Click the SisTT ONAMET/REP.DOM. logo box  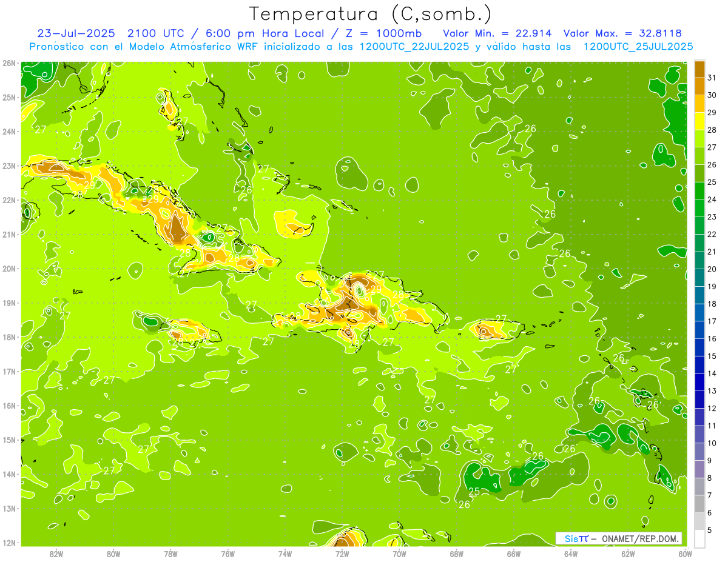pos(619,538)
